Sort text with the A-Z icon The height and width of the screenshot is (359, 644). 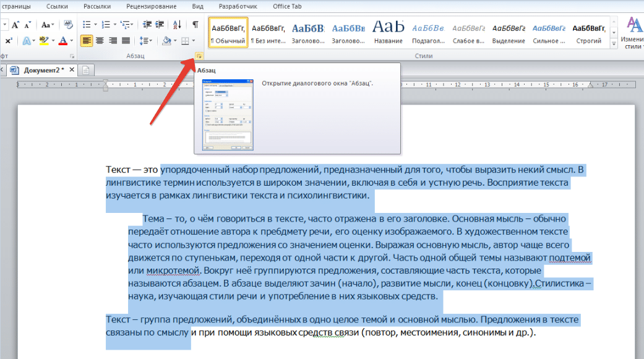[177, 25]
